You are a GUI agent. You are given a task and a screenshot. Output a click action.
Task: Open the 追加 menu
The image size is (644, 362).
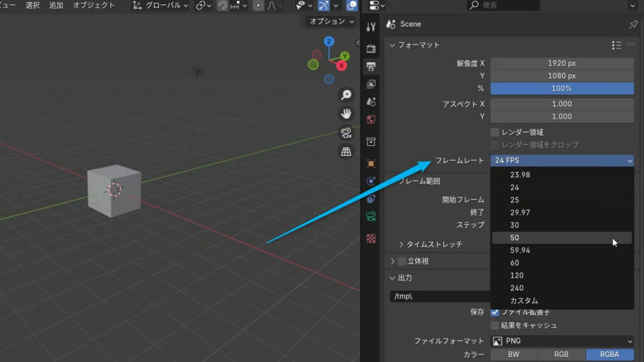click(x=56, y=5)
